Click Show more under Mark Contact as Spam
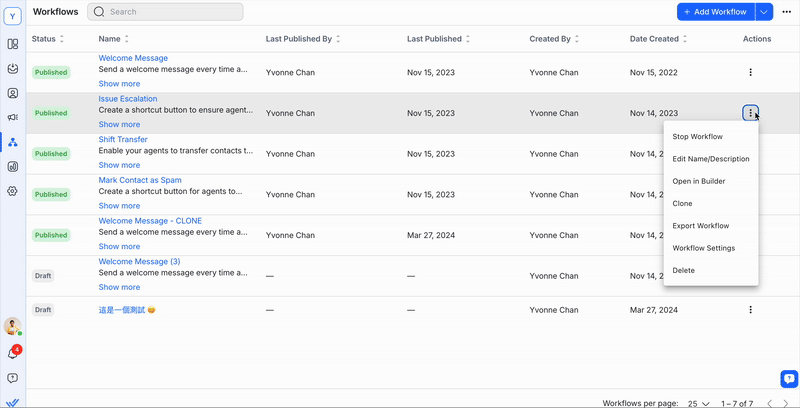 (x=119, y=206)
